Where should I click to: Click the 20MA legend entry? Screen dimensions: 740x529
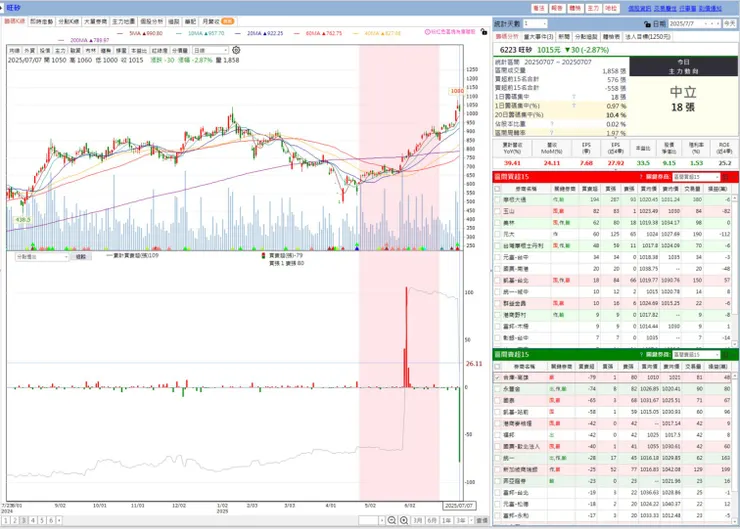pos(259,34)
